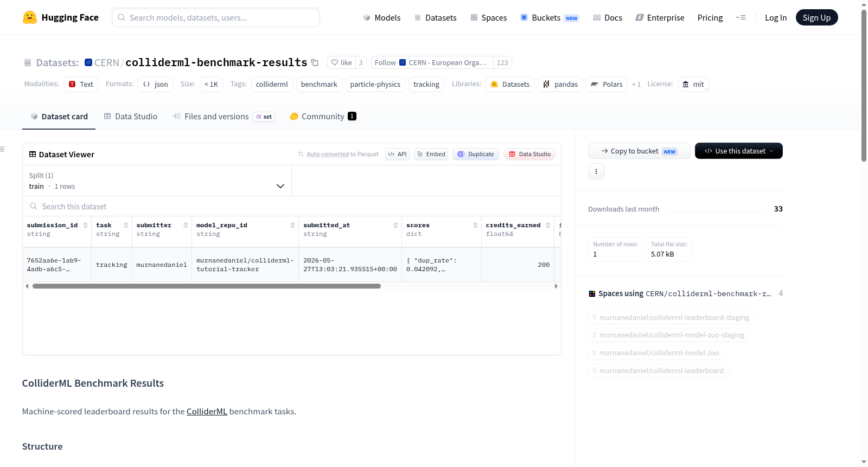Open the Files and versions tab
This screenshot has height=467, width=868.
(224, 116)
